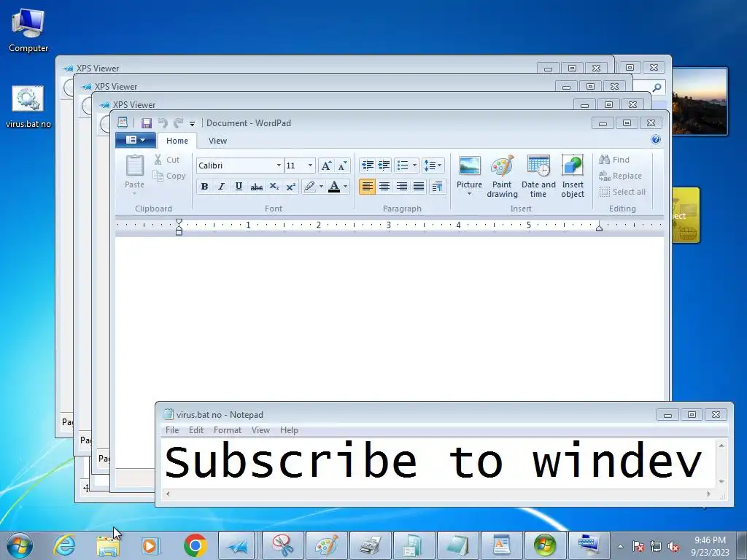Open the Windows Start menu
This screenshot has height=560, width=747.
(x=19, y=545)
